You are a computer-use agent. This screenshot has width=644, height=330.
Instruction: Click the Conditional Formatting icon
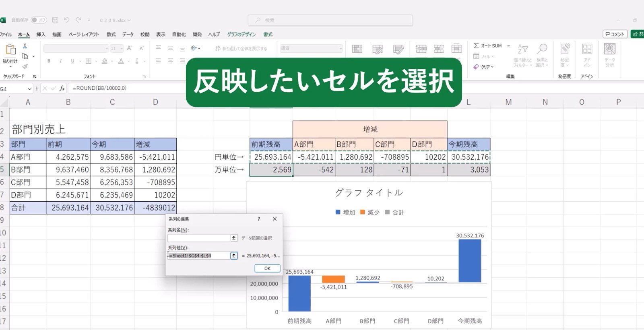click(x=357, y=49)
